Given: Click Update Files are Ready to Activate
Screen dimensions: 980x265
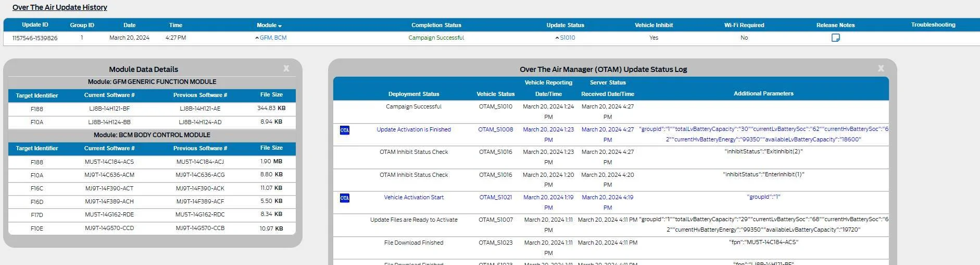Looking at the screenshot, I should [x=413, y=220].
